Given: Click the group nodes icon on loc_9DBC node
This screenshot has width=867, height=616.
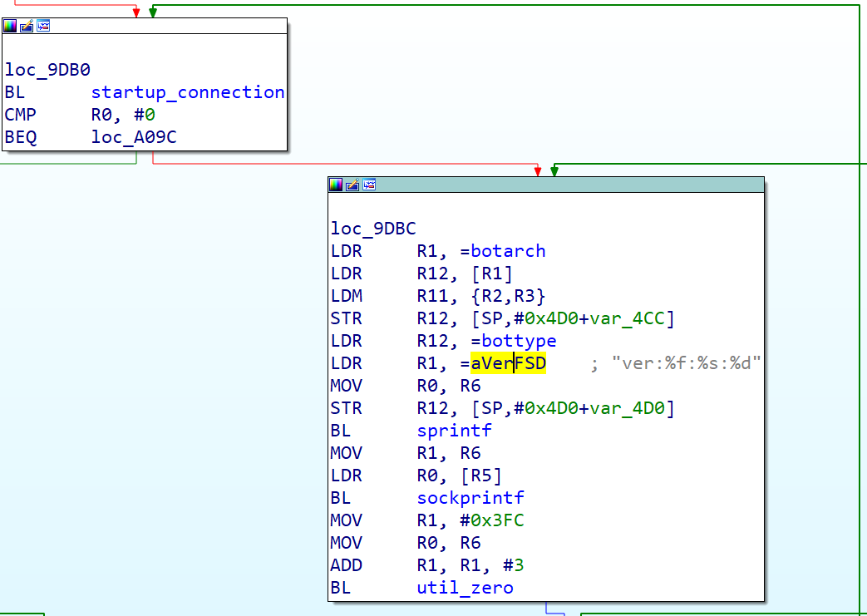Looking at the screenshot, I should coord(369,185).
